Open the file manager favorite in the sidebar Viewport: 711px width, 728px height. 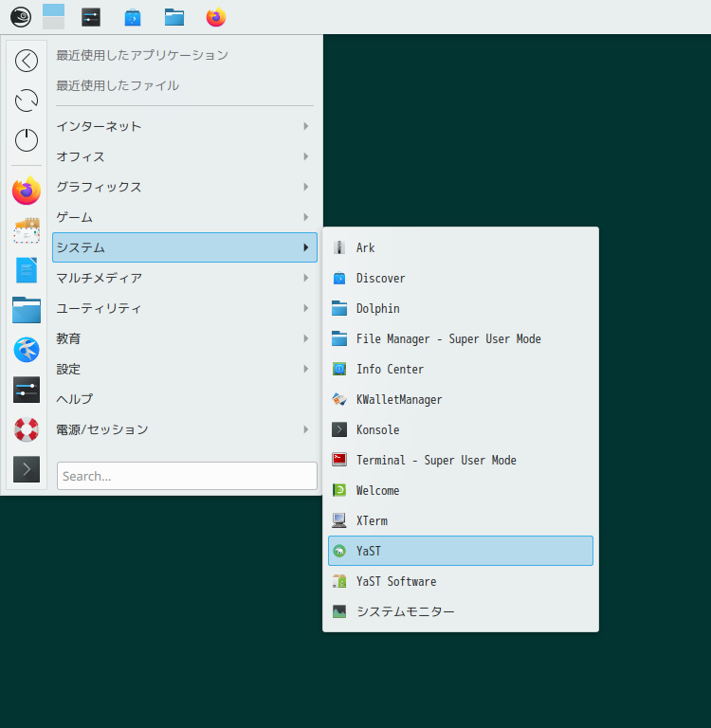(27, 310)
